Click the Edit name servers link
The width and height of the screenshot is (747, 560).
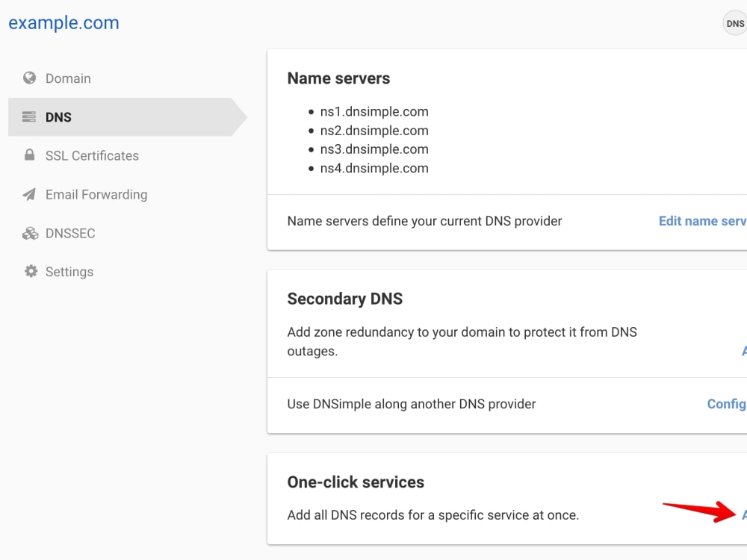702,220
